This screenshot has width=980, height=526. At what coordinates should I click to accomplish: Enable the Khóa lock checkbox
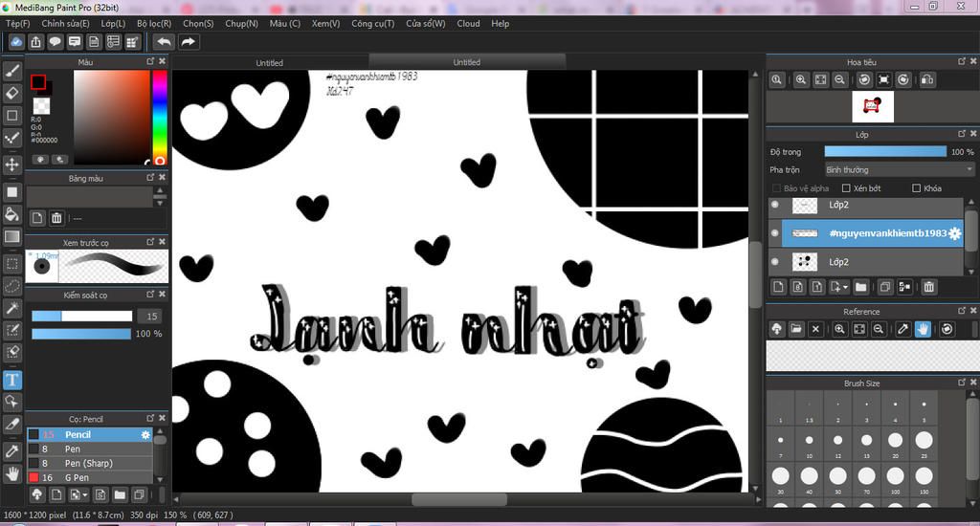click(x=916, y=188)
